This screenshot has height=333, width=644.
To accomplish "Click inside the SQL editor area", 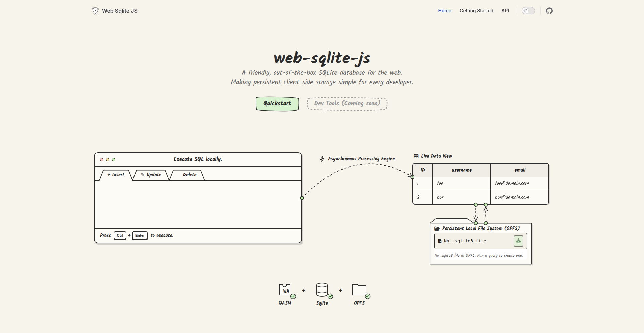I will (x=198, y=205).
